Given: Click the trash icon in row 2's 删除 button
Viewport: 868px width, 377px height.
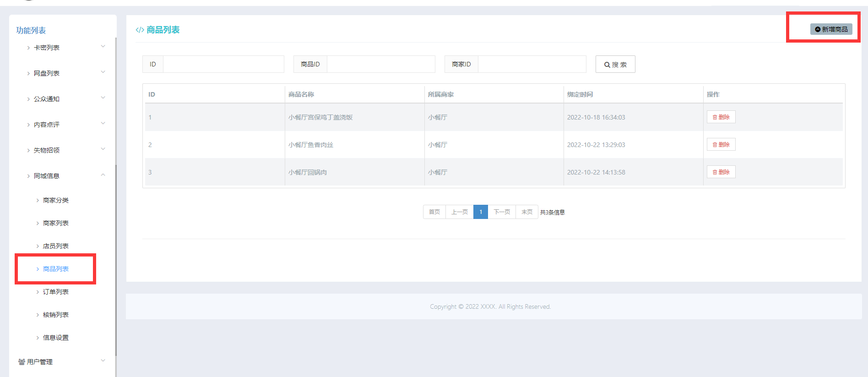Looking at the screenshot, I should pyautogui.click(x=715, y=145).
